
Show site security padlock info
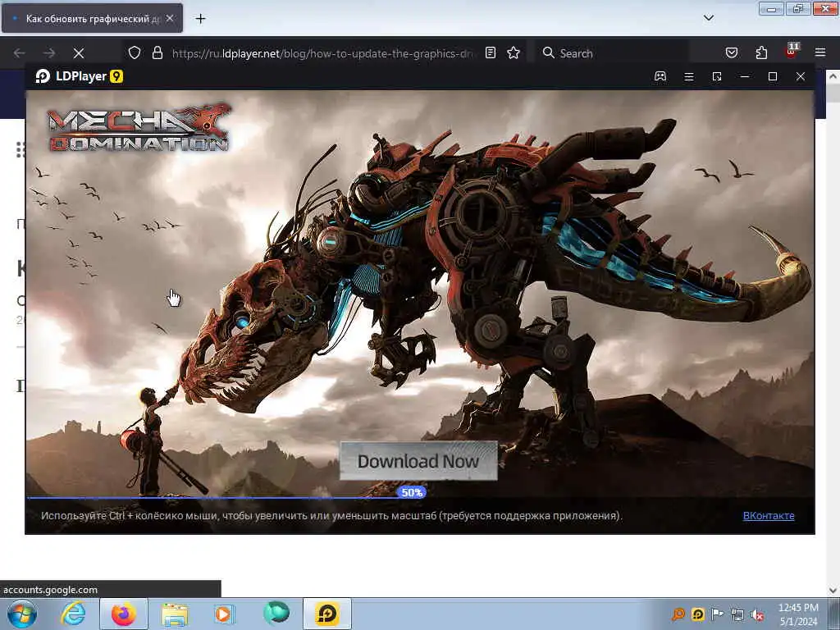157,53
